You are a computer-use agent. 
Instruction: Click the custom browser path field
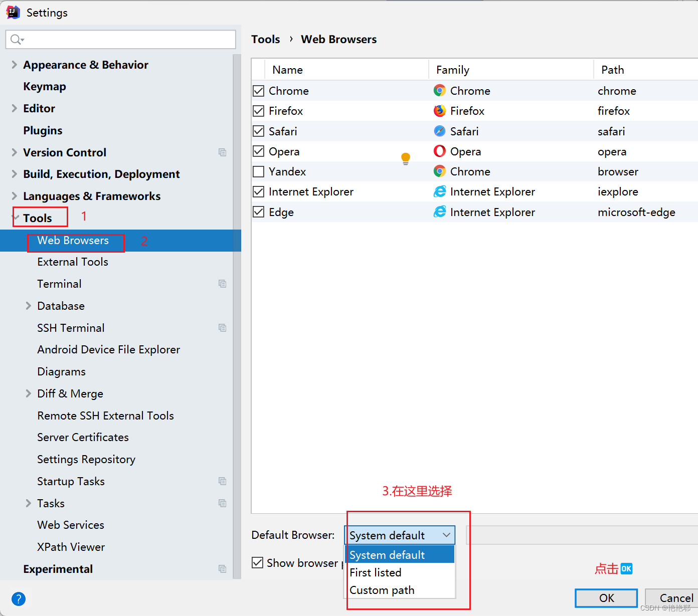pyautogui.click(x=582, y=535)
